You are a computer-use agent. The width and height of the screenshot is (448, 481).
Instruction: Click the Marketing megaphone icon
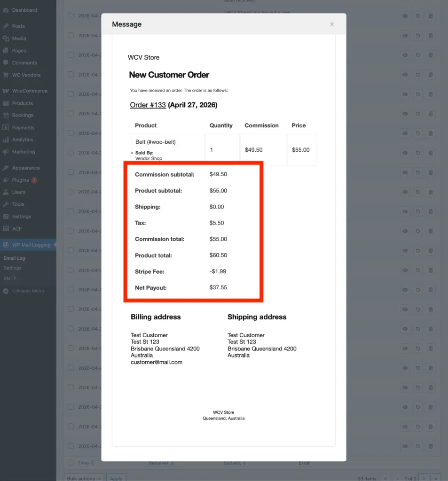pyautogui.click(x=6, y=152)
